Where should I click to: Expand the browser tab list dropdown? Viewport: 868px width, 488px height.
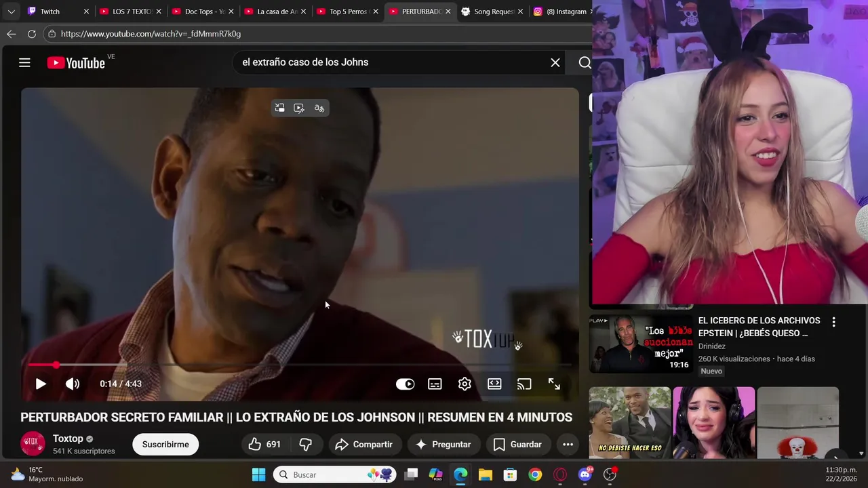point(11,12)
